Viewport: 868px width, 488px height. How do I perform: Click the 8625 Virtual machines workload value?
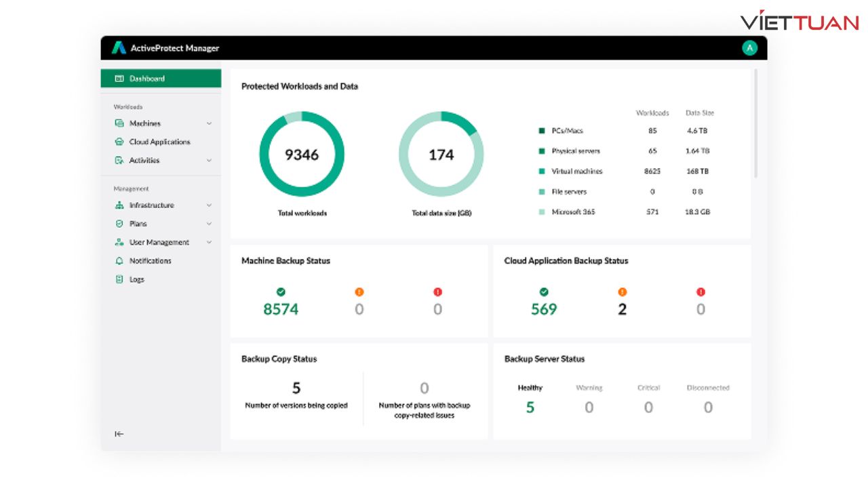(x=652, y=171)
